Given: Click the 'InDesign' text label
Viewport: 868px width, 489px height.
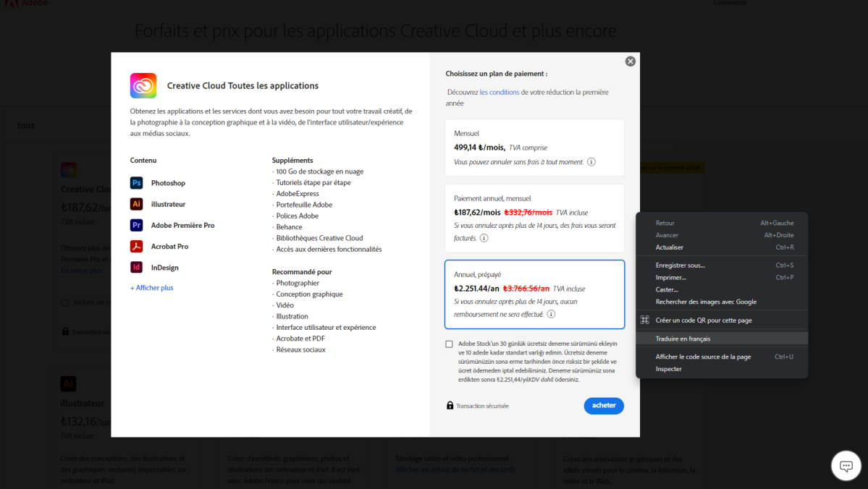Looking at the screenshot, I should pyautogui.click(x=165, y=268).
